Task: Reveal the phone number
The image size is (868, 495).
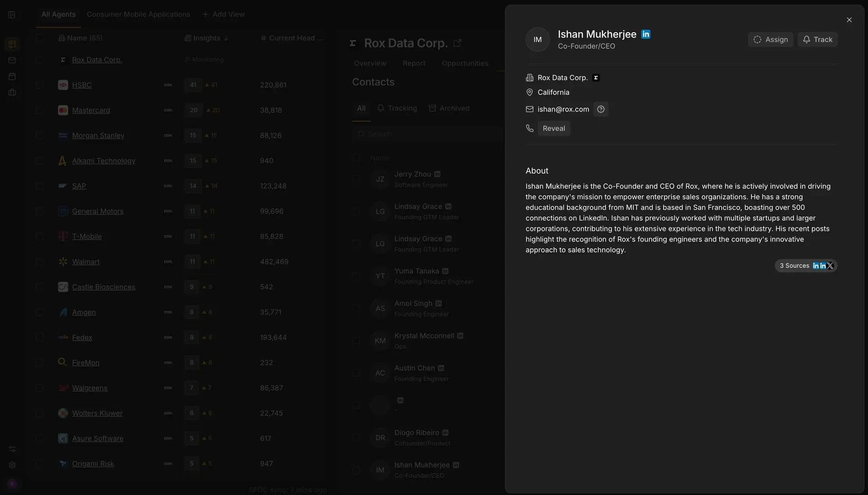Action: [x=553, y=128]
